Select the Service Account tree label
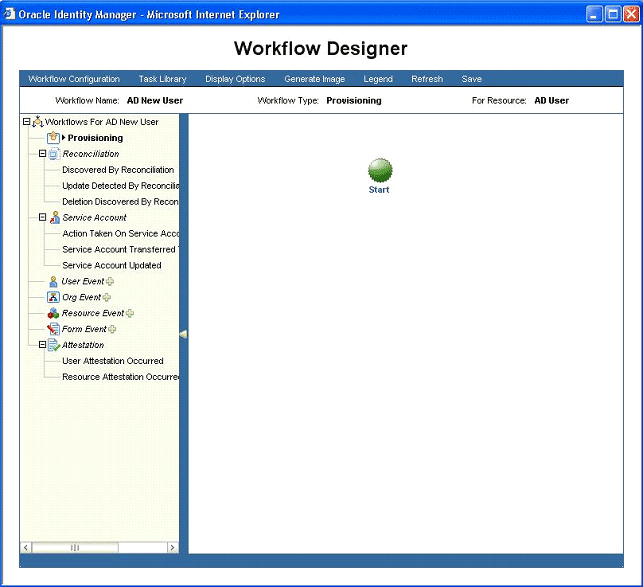Viewport: 643px width, 587px height. click(x=94, y=217)
